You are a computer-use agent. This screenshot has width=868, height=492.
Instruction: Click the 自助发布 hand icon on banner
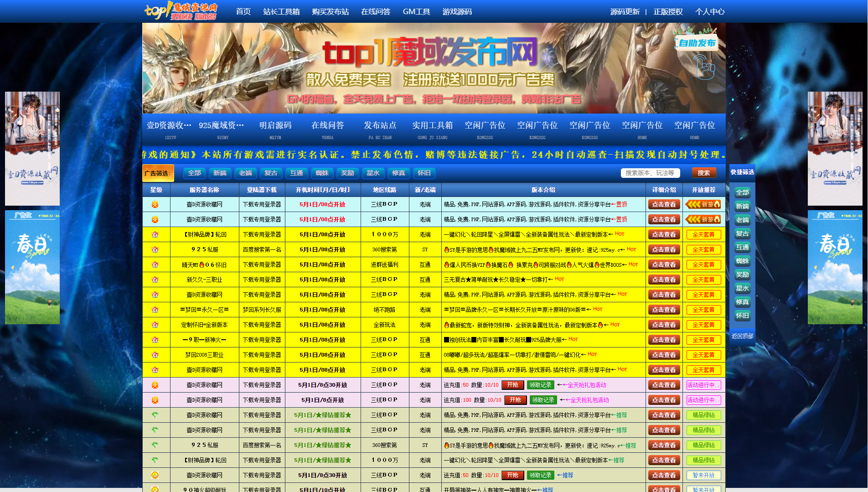703,67
